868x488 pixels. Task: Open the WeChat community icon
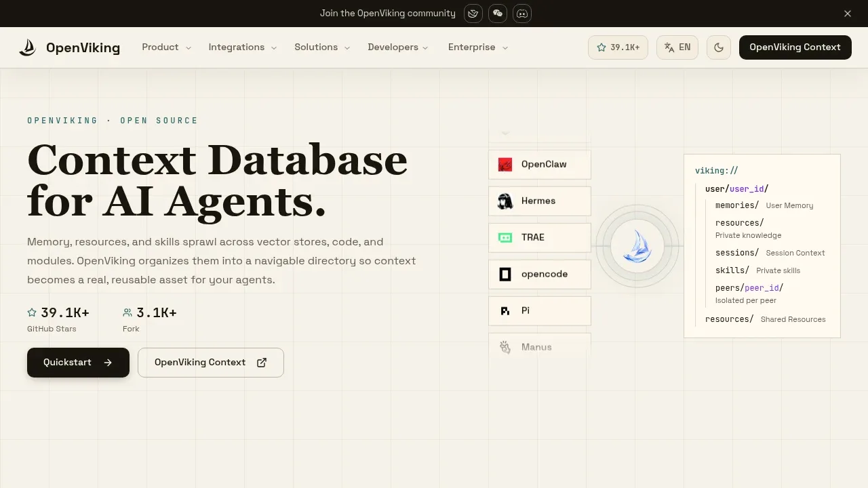[498, 14]
